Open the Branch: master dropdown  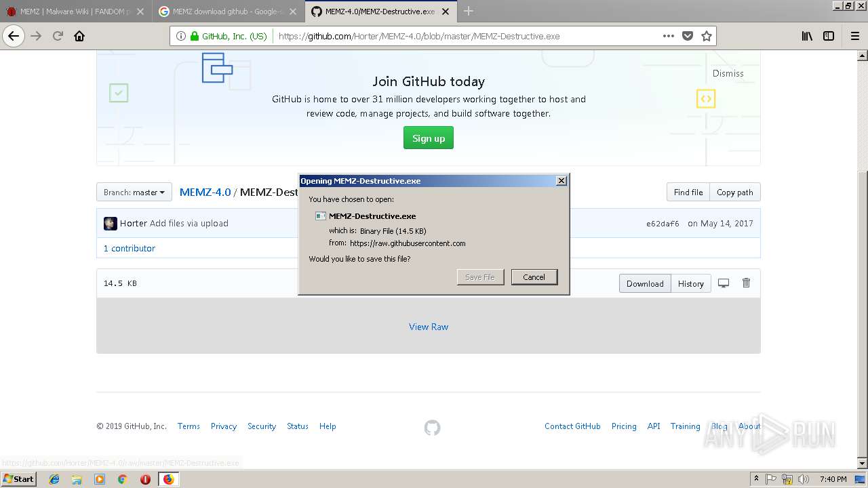tap(134, 192)
